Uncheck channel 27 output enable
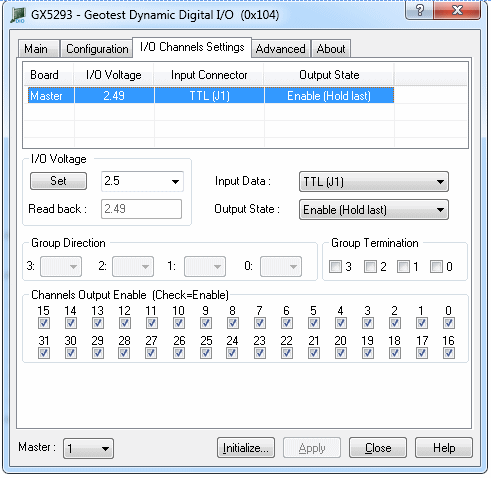This screenshot has width=491, height=478. click(152, 353)
